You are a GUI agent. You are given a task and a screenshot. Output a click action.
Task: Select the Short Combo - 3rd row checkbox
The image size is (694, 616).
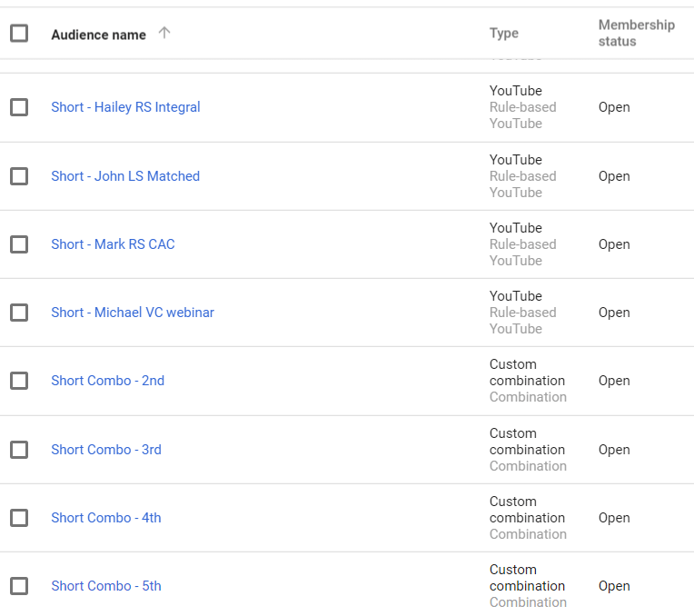click(19, 450)
